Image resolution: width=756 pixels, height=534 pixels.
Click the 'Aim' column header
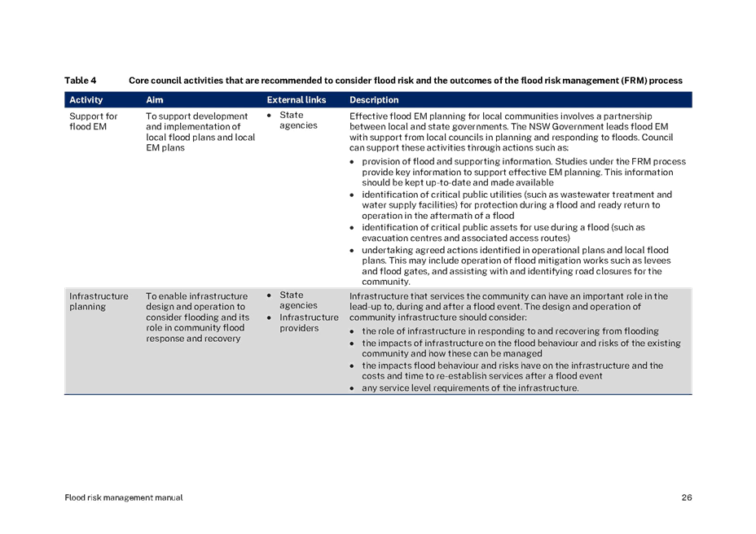click(154, 100)
